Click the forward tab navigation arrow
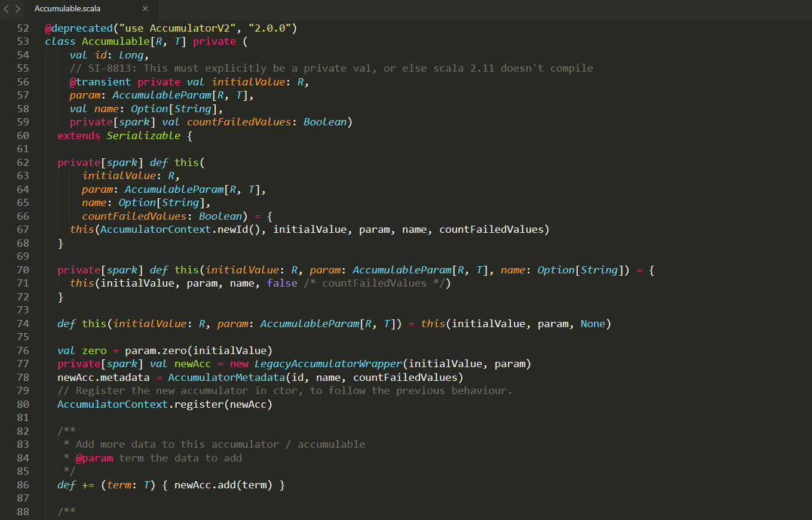812x520 pixels. [18, 9]
